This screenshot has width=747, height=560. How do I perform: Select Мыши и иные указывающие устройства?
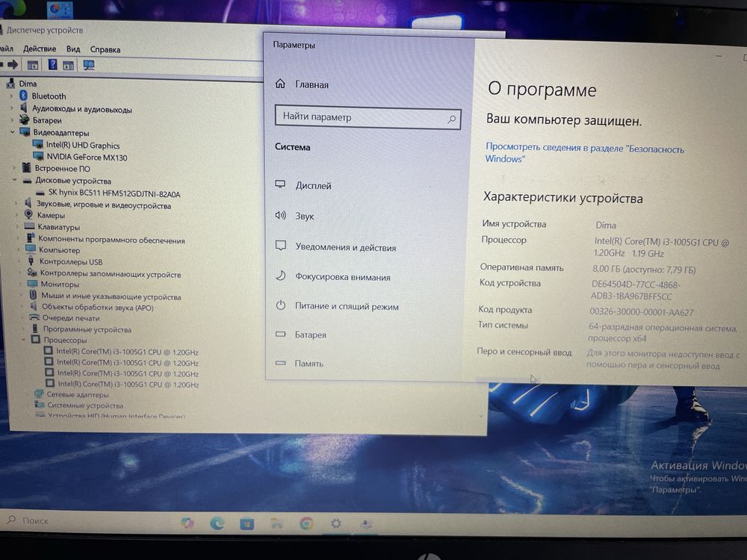111,296
